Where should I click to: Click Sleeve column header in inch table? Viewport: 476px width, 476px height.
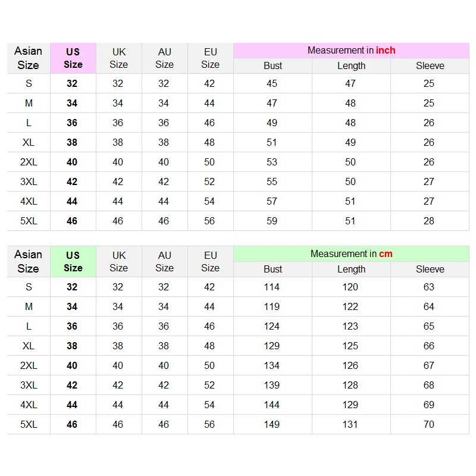pos(430,66)
